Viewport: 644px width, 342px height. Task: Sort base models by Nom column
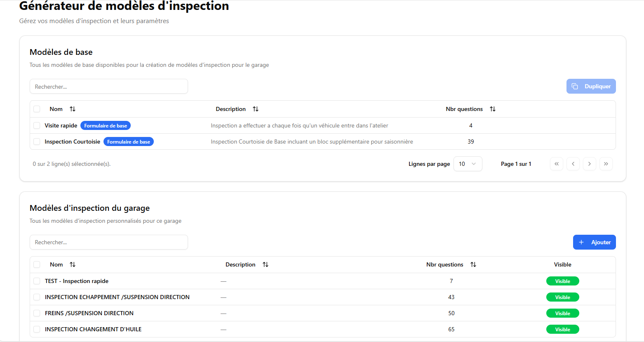73,109
